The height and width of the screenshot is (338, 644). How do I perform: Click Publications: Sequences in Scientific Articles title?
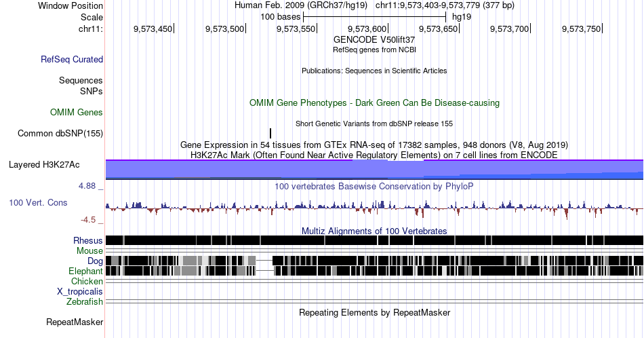(x=374, y=71)
